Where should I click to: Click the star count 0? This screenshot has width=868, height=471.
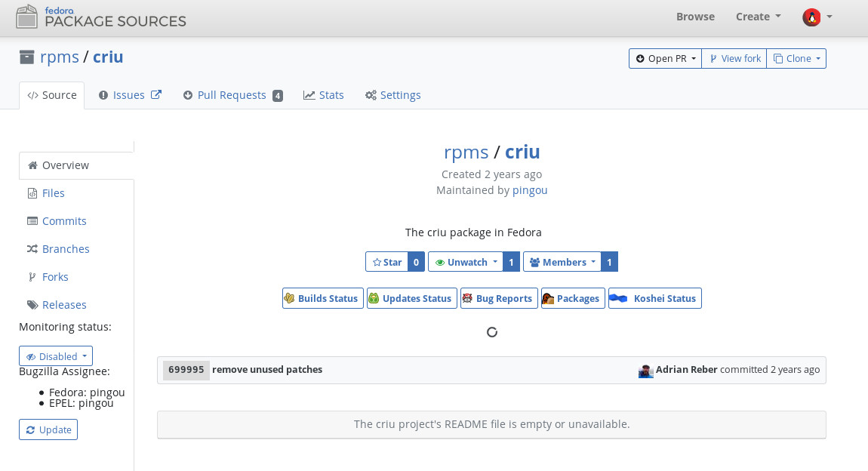point(417,262)
